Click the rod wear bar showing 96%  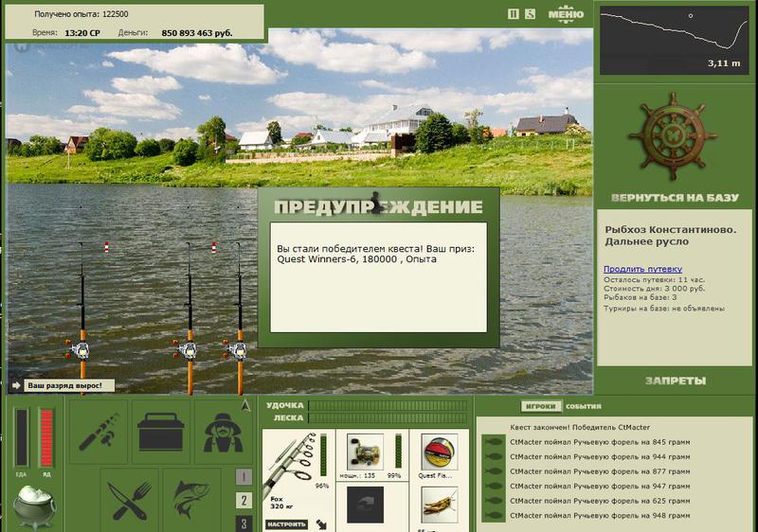pos(323,454)
